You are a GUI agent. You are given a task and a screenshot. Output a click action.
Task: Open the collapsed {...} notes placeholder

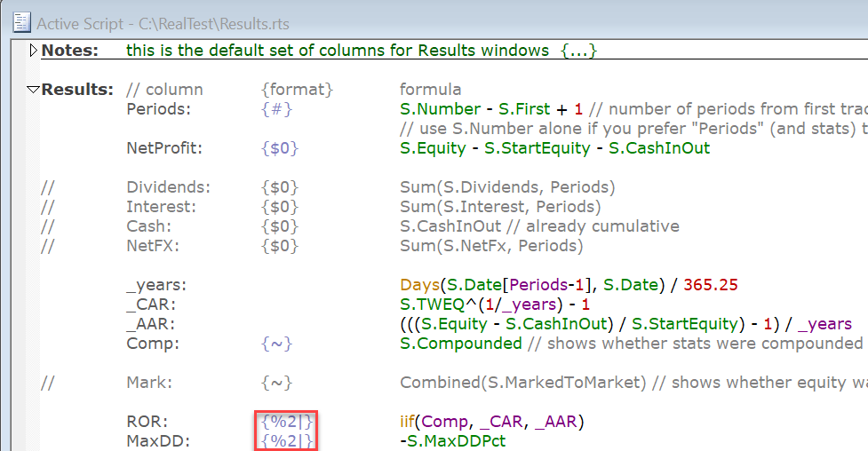click(x=579, y=51)
